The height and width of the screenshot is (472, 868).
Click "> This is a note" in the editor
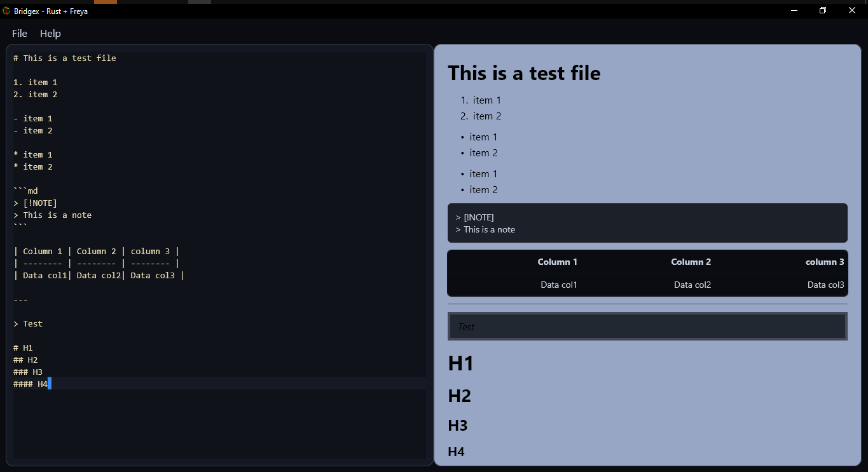[52, 215]
